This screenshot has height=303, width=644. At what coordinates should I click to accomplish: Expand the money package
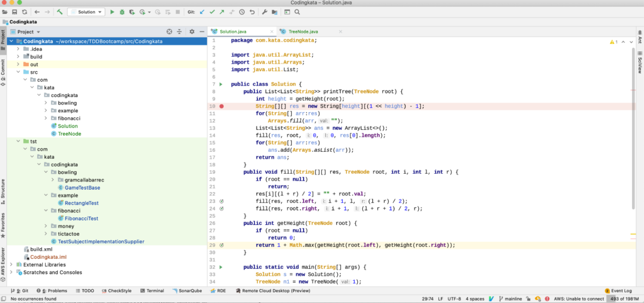click(46, 226)
